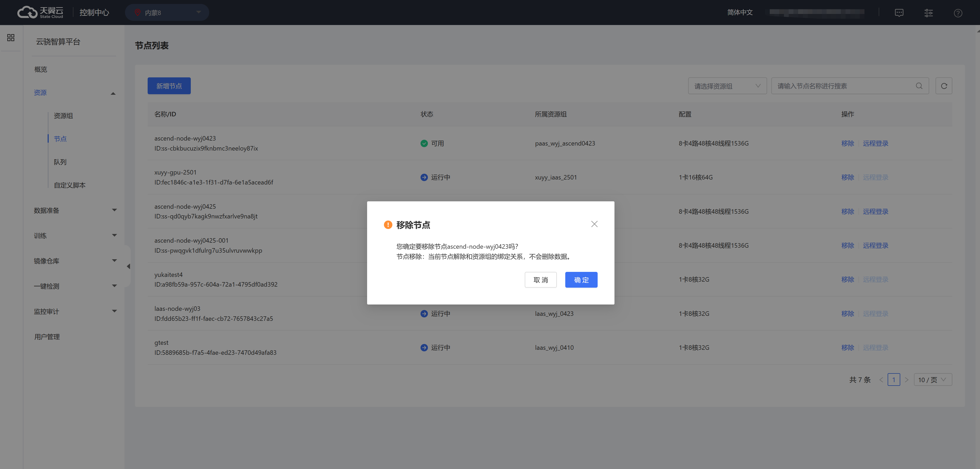
Task: Click 移除 for laas-node-wyj03
Action: pos(847,314)
